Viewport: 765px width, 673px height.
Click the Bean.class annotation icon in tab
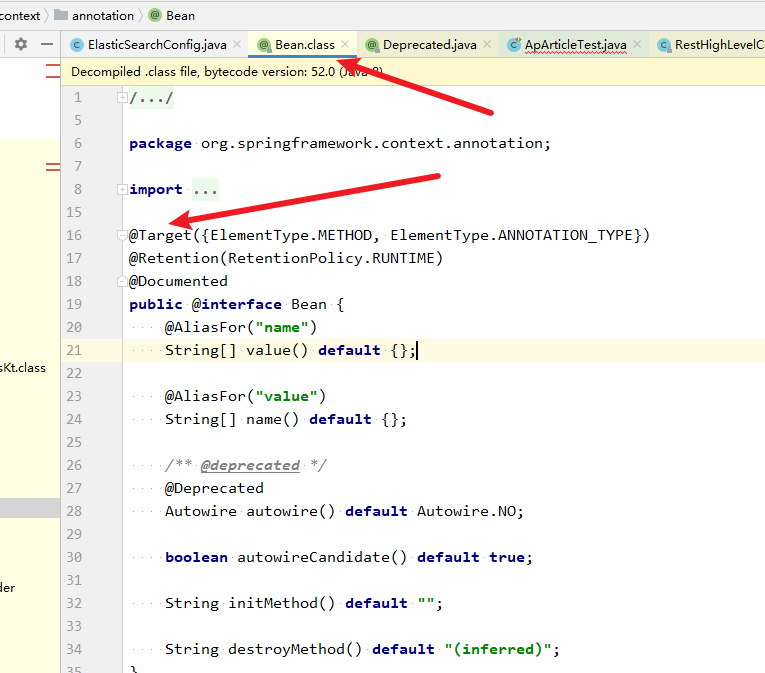point(264,45)
